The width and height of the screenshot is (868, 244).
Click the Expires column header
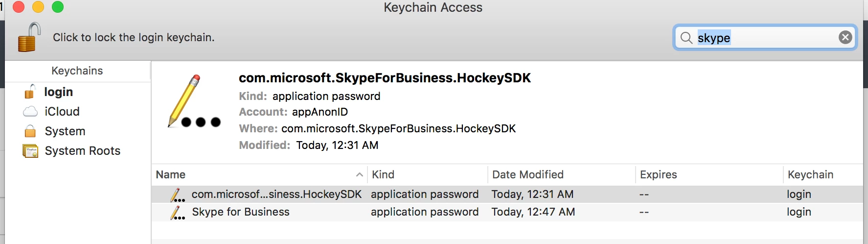coord(658,175)
